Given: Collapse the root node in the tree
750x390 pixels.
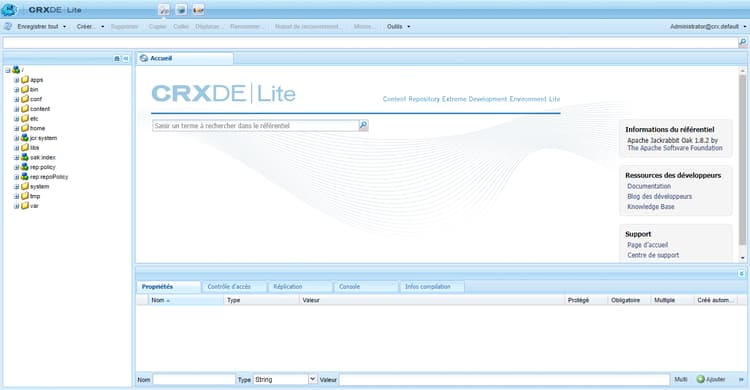Looking at the screenshot, I should (x=8, y=70).
